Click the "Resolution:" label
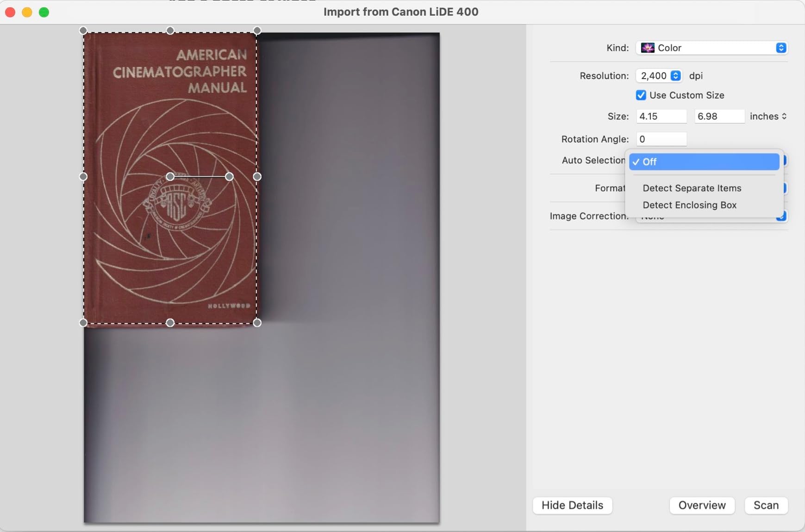 click(604, 75)
